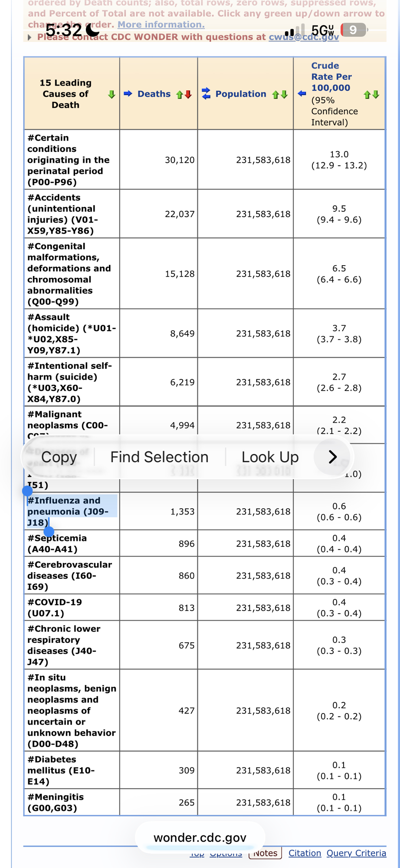Expand the 'Please contact CDC WONDER' triangle

coord(30,37)
